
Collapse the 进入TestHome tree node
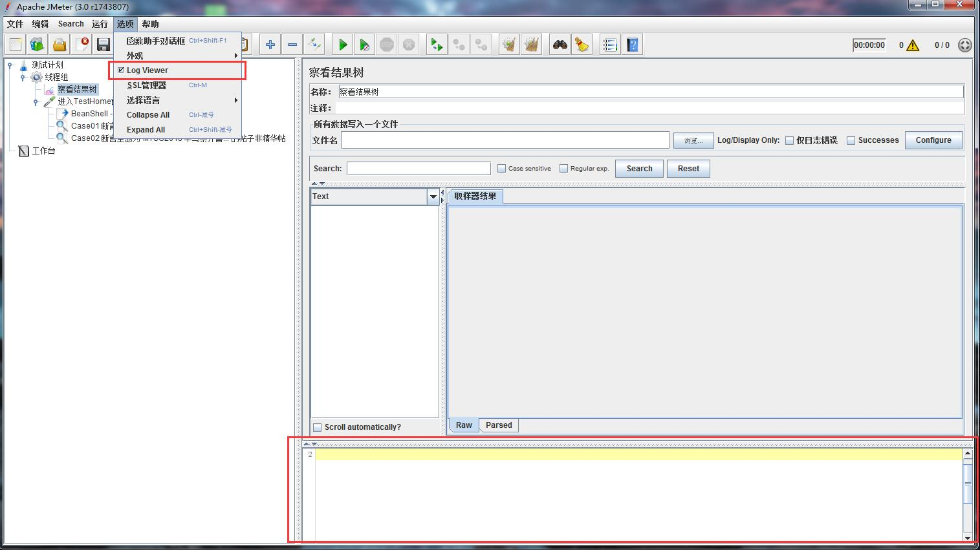(x=36, y=102)
